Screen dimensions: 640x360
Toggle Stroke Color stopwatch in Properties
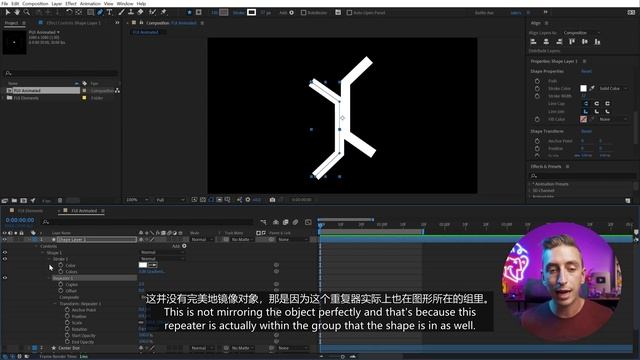click(537, 89)
